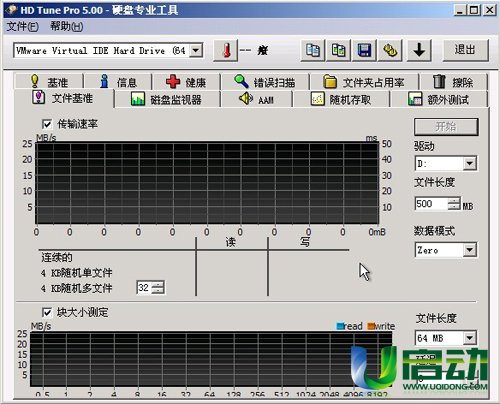Click the light bulb icon on 基准 tab
500x404 pixels.
pos(35,81)
